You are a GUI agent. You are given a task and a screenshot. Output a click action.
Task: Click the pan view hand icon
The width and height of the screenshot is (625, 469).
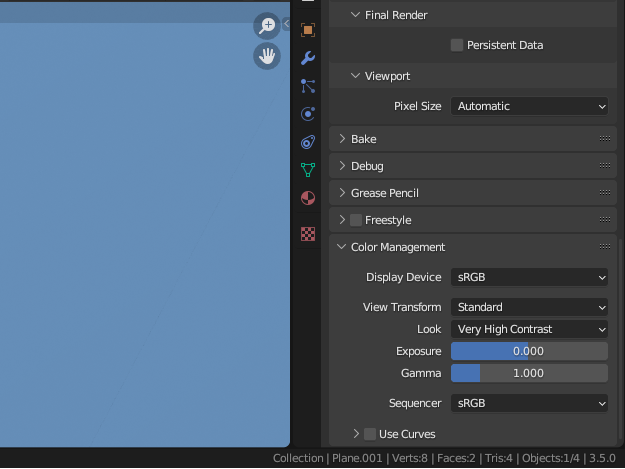[266, 56]
